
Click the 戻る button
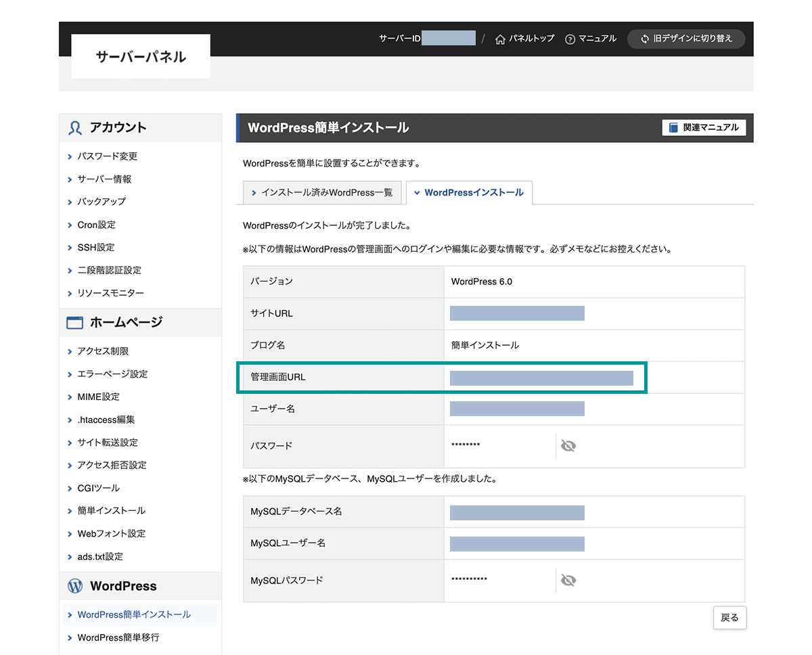pos(730,618)
